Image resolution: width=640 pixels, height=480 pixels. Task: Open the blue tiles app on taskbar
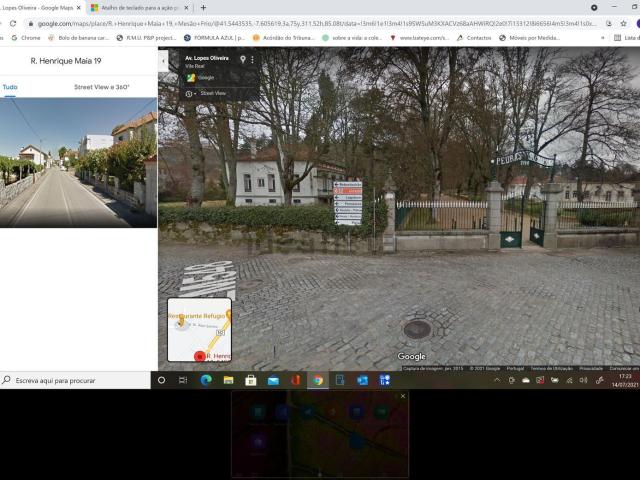pos(384,380)
